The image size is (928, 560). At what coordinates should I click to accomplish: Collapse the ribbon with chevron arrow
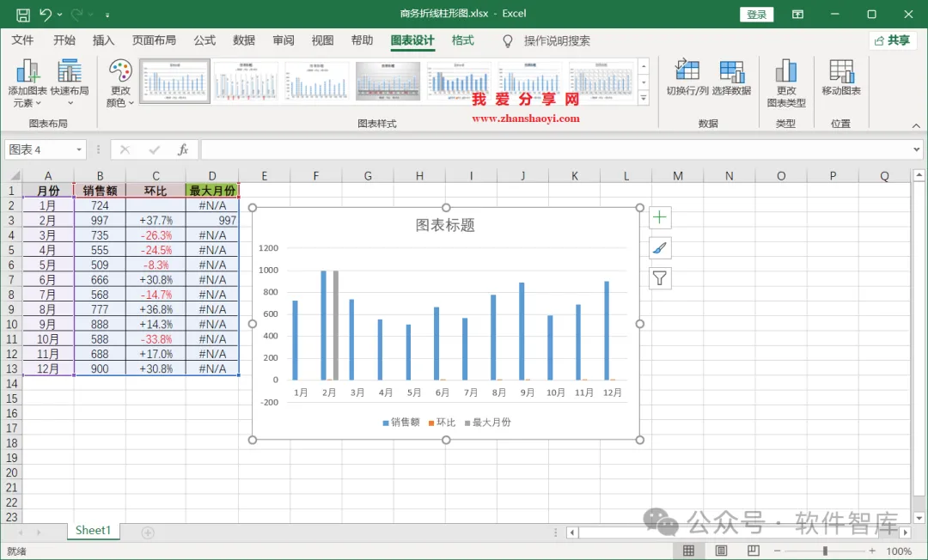pos(916,126)
